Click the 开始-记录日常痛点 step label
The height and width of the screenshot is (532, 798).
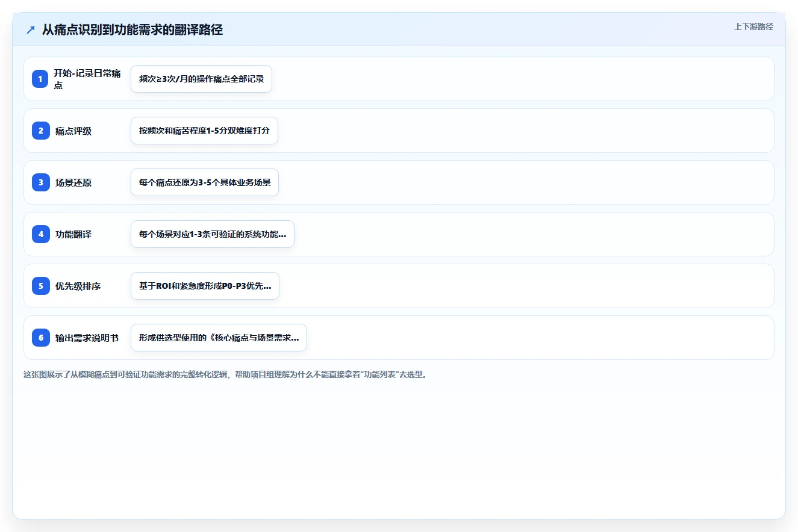pos(88,79)
